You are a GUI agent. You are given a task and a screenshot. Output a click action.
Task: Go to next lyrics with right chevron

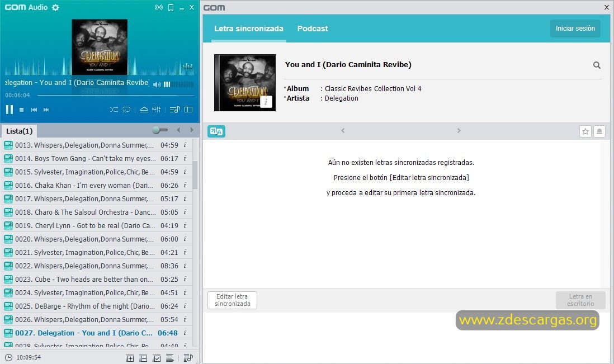pyautogui.click(x=459, y=131)
